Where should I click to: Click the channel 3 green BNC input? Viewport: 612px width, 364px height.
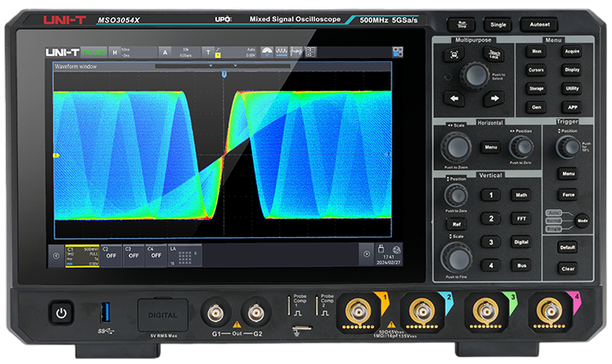(x=486, y=311)
